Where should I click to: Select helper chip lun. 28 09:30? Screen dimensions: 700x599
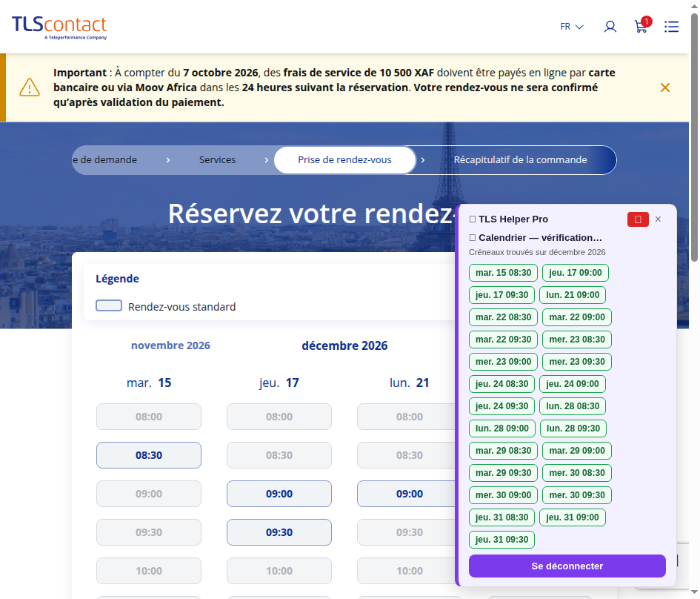pos(573,428)
